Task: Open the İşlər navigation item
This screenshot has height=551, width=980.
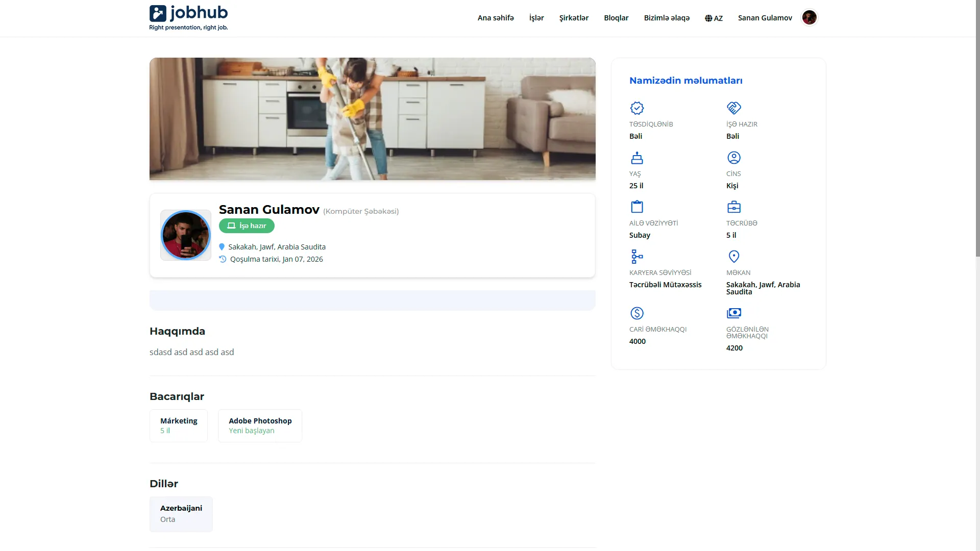Action: click(536, 18)
